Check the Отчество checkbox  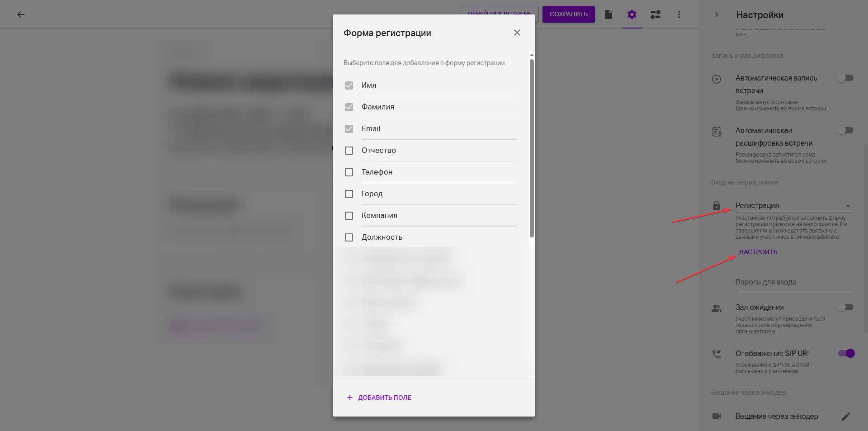349,151
